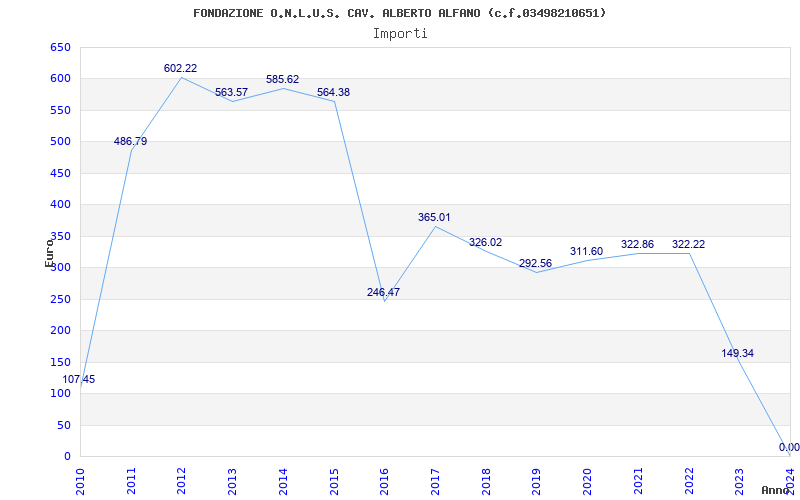The height and width of the screenshot is (500, 800).
Task: Click the 150 y-axis tick label
Action: pos(60,362)
